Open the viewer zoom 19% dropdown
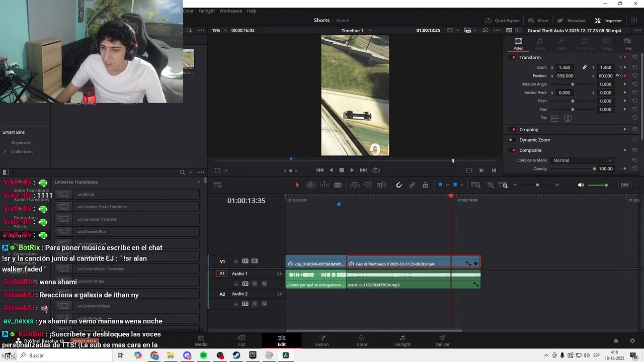 click(x=220, y=30)
